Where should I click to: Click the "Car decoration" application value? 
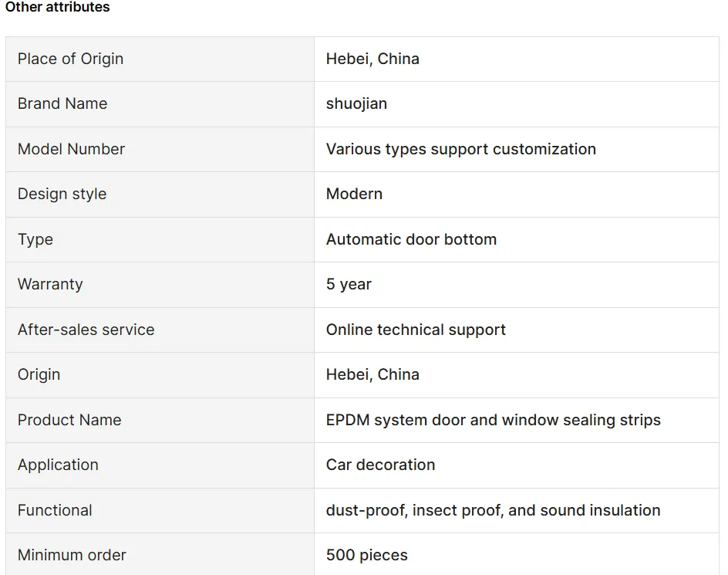tap(380, 465)
